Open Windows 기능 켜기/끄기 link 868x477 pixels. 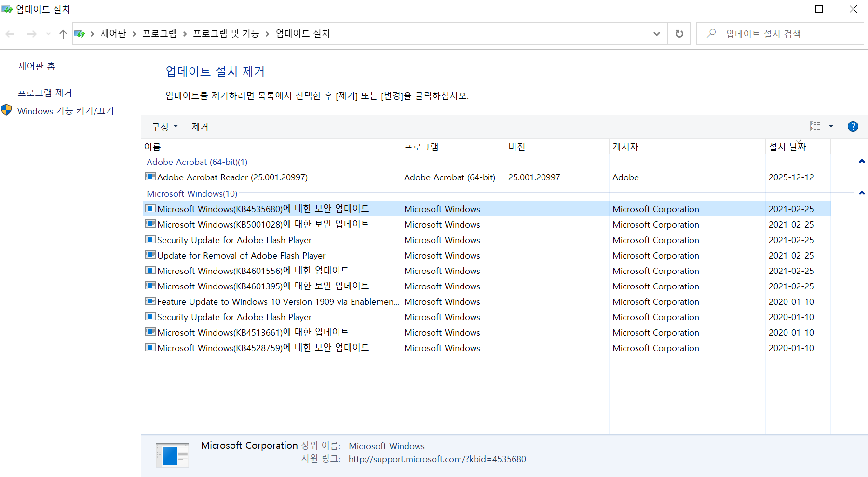pos(66,111)
